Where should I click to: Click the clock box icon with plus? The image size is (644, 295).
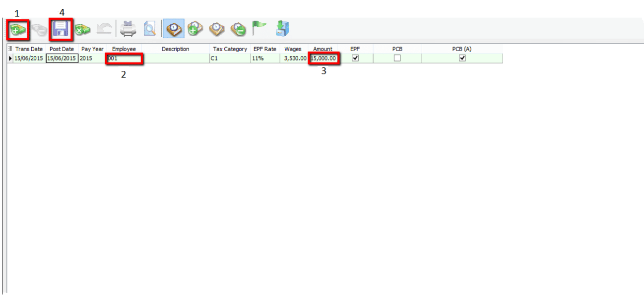(x=195, y=29)
